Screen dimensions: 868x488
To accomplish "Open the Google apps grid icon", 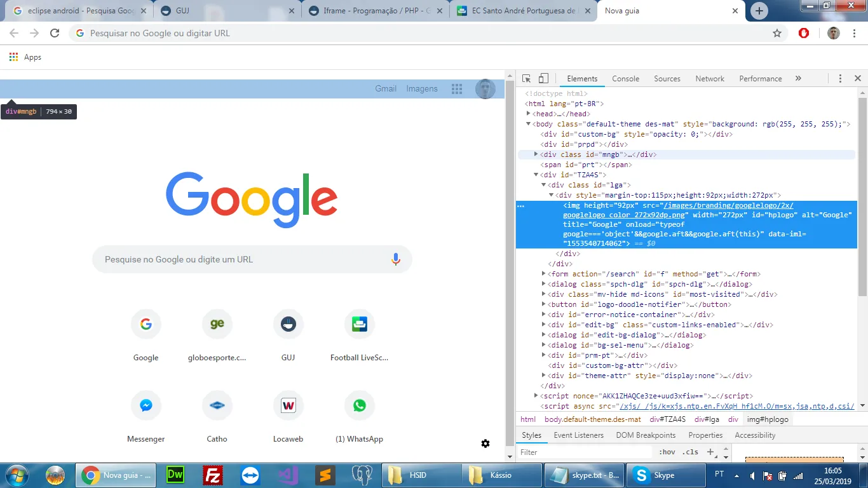I will 456,89.
